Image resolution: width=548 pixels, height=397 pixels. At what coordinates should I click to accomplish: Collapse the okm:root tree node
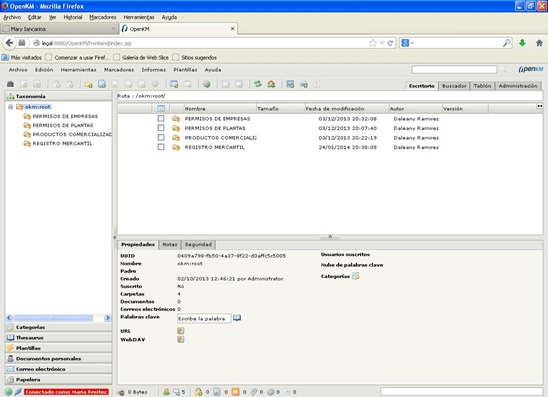10,107
